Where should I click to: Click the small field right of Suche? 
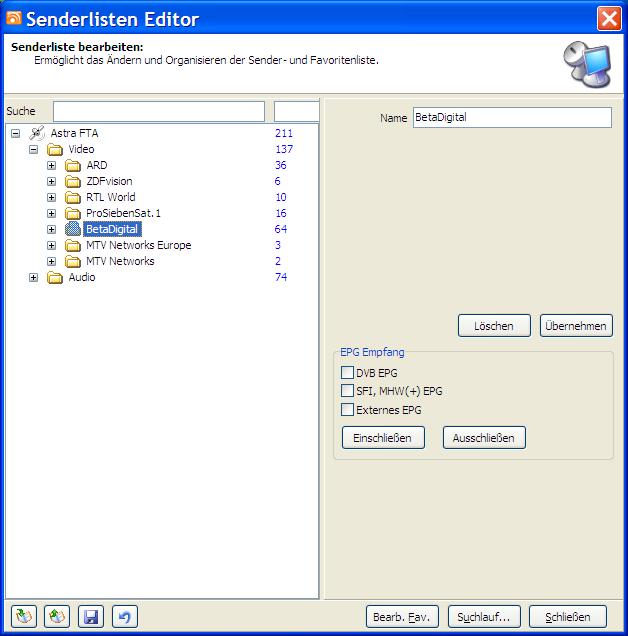(x=297, y=112)
